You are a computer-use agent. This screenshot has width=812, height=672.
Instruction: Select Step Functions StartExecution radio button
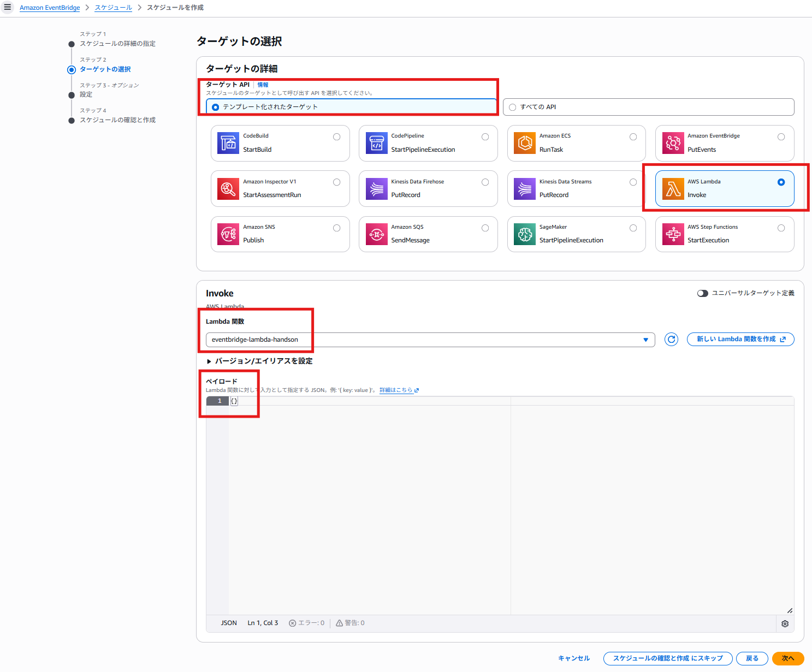[781, 228]
